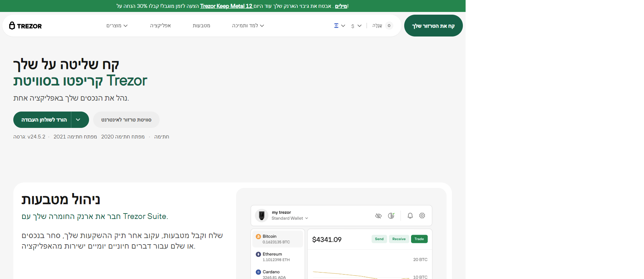Click the Send button
644x279 pixels.
[379, 239]
